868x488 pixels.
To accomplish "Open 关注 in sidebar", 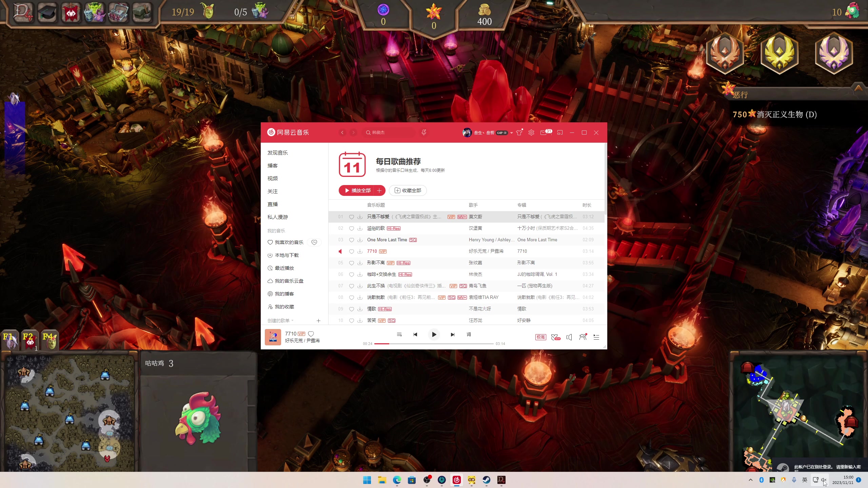I will (x=272, y=191).
